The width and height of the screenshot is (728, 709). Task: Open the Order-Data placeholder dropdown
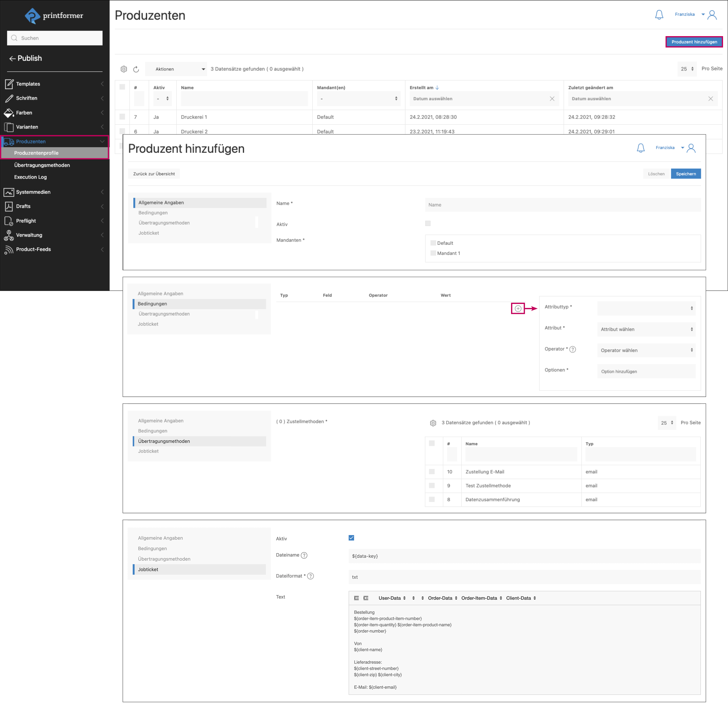coord(442,598)
